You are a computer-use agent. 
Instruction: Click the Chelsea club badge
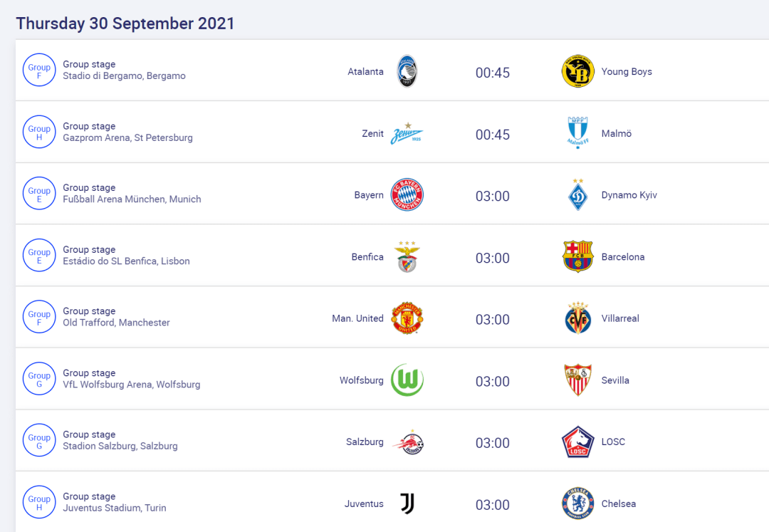pos(577,504)
